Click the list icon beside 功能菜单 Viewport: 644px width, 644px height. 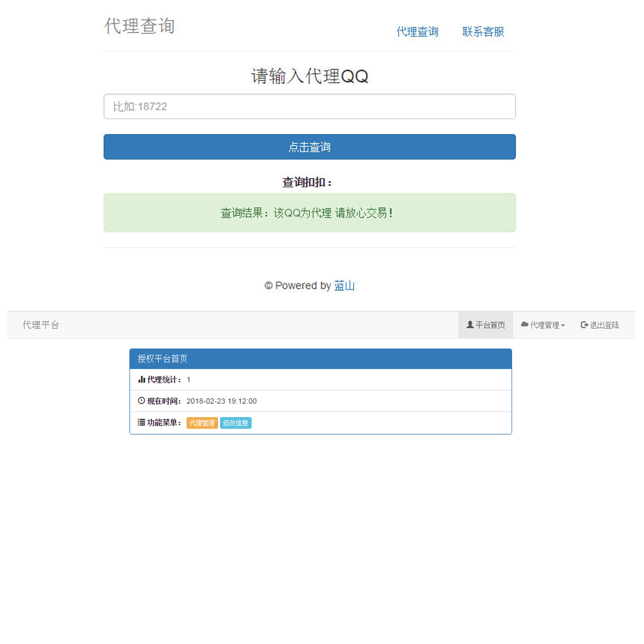pyautogui.click(x=141, y=422)
